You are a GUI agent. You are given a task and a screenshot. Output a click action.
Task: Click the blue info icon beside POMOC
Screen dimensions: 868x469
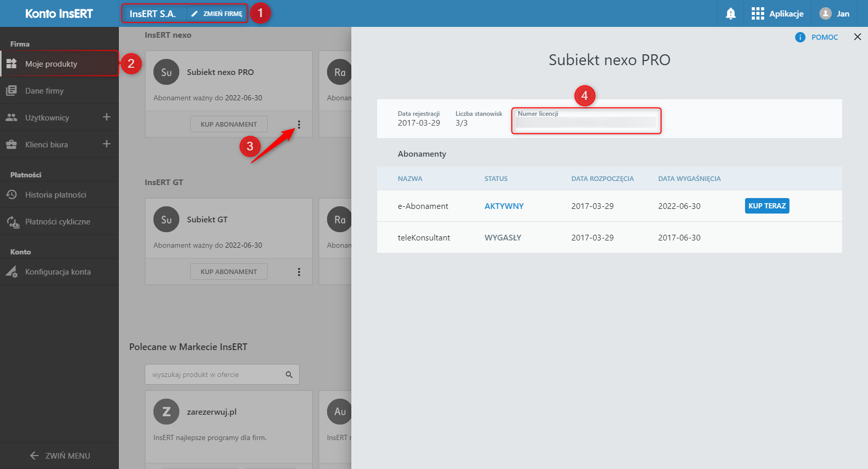800,37
